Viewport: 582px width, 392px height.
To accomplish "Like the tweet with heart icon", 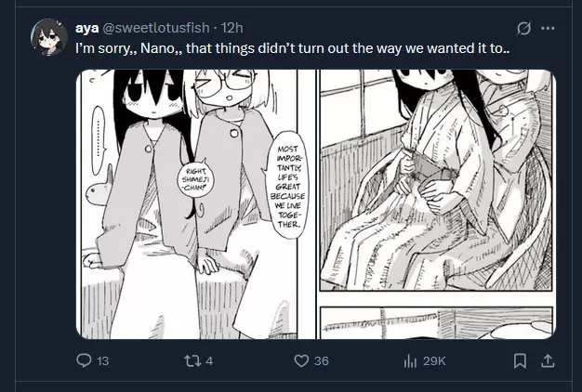I will [301, 360].
